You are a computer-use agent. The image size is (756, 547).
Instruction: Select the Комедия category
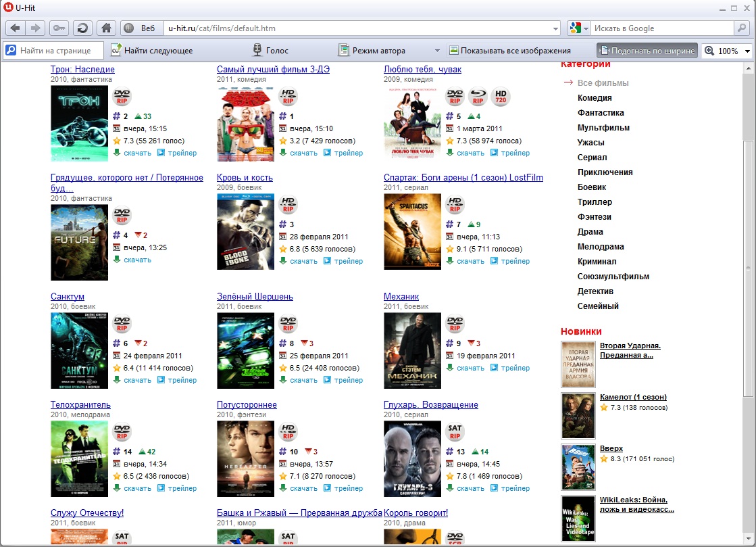595,98
